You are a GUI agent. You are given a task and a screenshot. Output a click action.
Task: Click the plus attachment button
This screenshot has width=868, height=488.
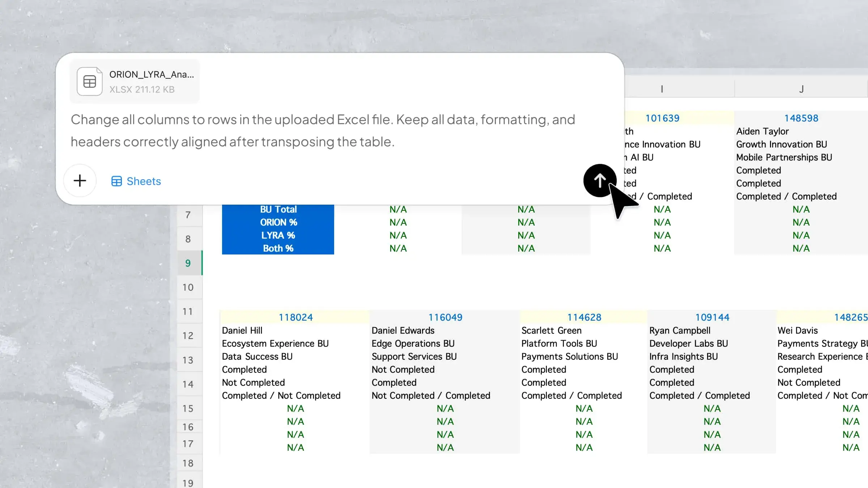pyautogui.click(x=80, y=180)
